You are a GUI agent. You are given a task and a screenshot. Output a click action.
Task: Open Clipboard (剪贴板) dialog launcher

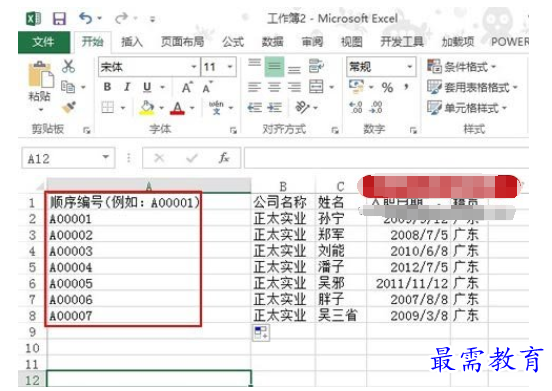point(86,131)
